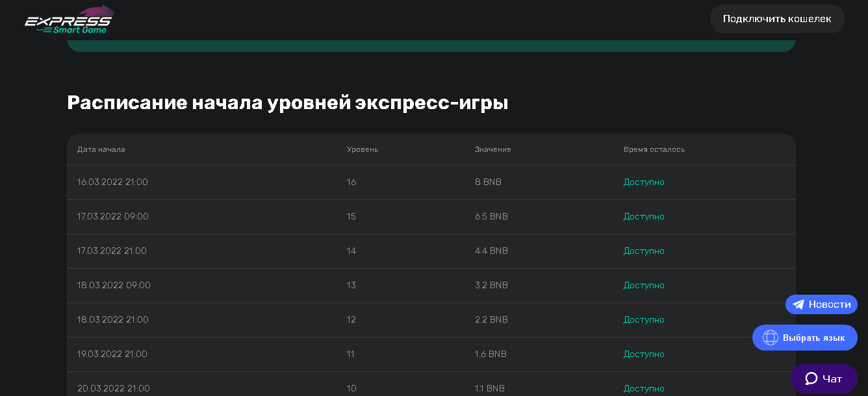Open the Новости news button
The width and height of the screenshot is (868, 396).
click(x=821, y=304)
